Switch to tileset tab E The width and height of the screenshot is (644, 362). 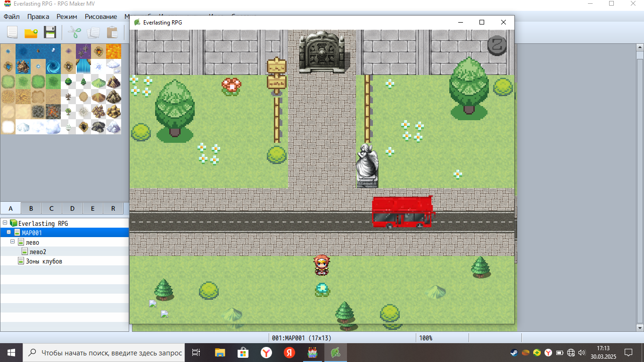92,208
